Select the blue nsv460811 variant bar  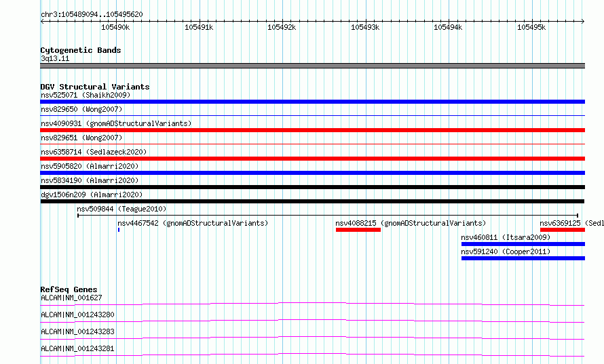click(523, 244)
